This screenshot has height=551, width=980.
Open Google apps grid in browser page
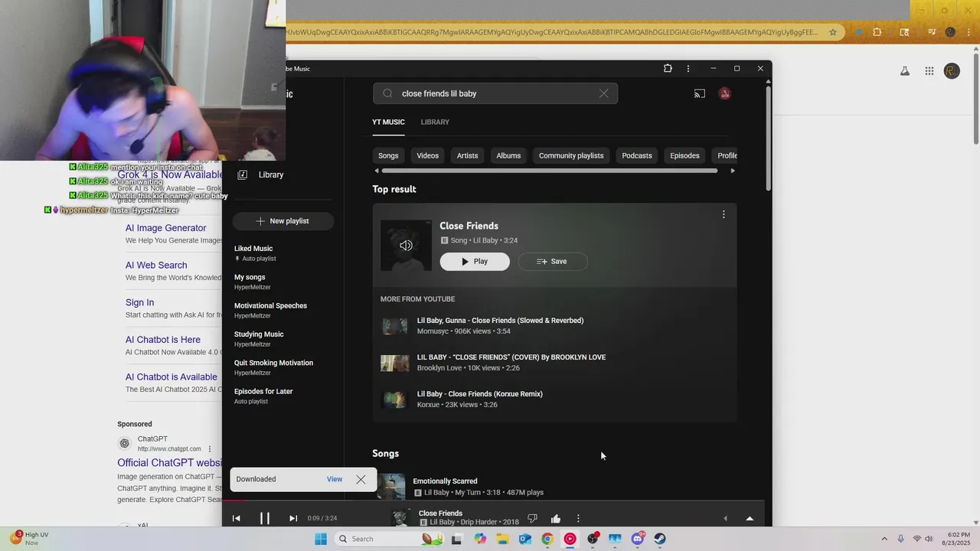click(929, 71)
